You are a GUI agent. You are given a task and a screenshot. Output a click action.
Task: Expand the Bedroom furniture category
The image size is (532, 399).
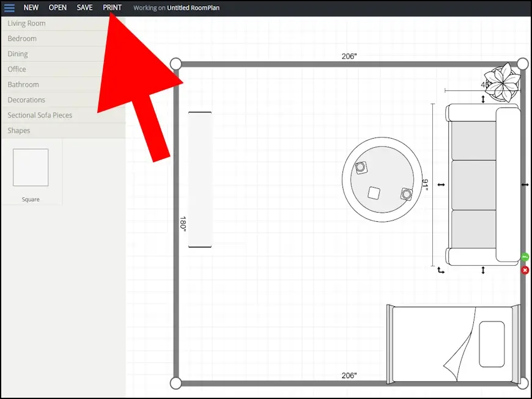pos(22,38)
